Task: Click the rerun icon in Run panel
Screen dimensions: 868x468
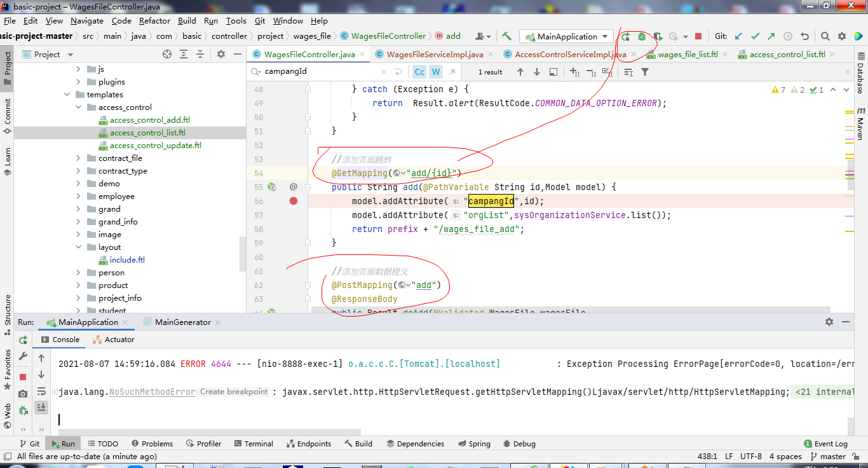Action: (x=23, y=340)
